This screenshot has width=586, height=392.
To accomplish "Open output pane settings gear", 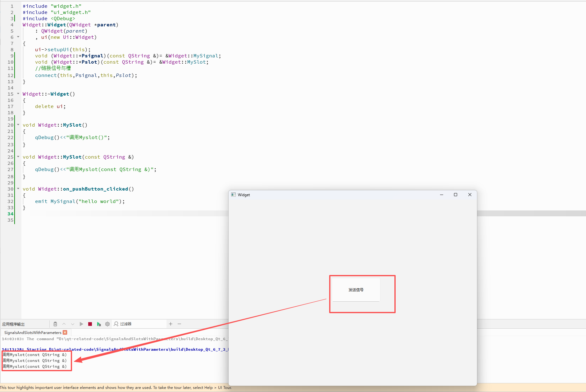I will [107, 324].
